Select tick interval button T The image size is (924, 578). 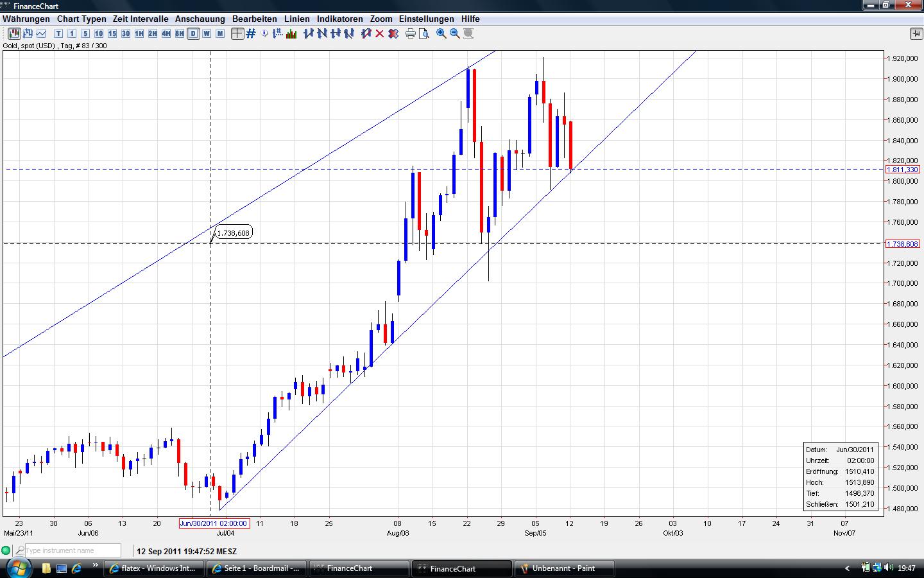58,33
